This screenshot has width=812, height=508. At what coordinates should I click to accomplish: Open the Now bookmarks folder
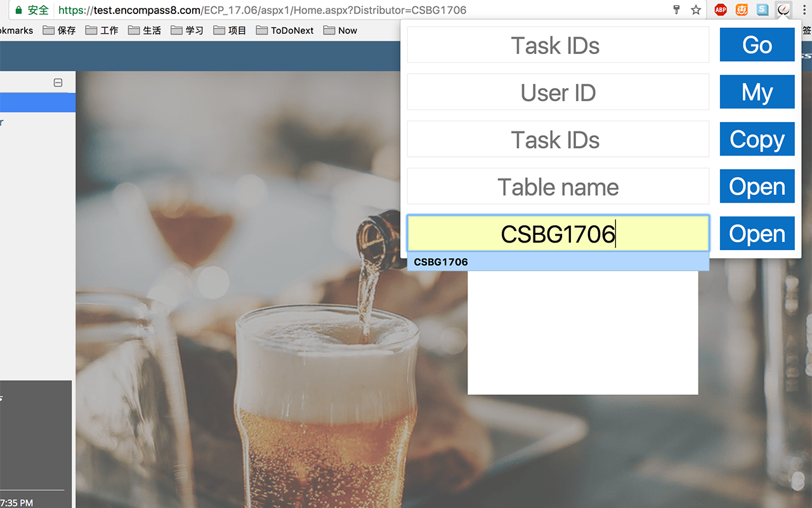340,30
